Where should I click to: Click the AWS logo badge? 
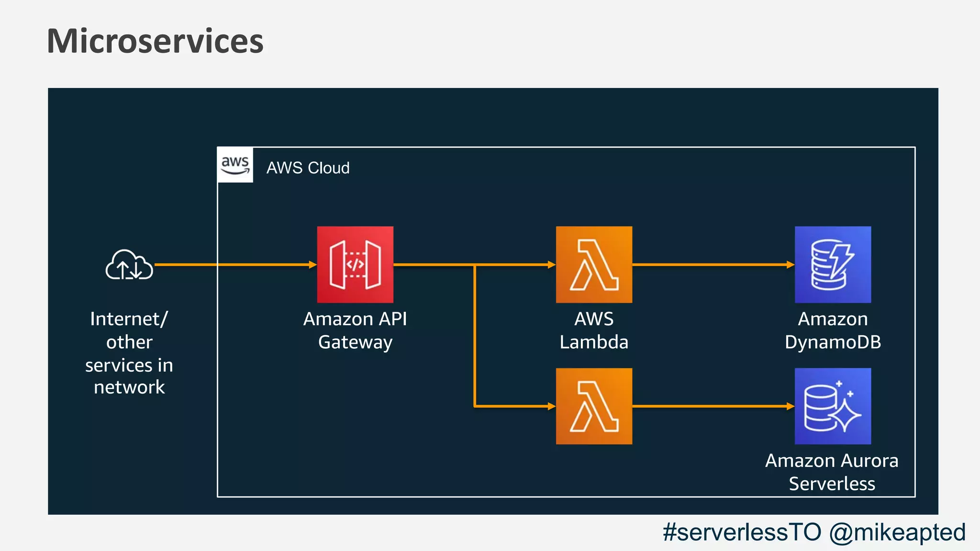pyautogui.click(x=235, y=165)
